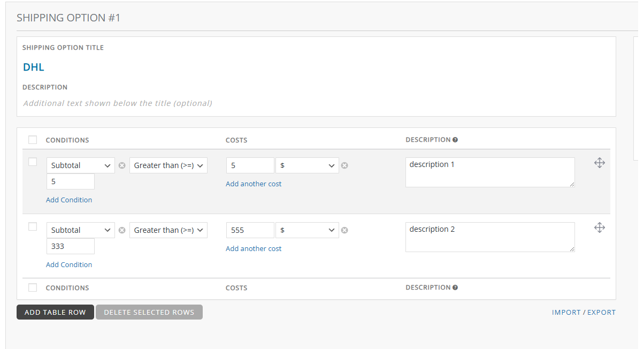The height and width of the screenshot is (349, 644).
Task: Toggle the select-all checkbox in table header
Action: click(x=33, y=140)
